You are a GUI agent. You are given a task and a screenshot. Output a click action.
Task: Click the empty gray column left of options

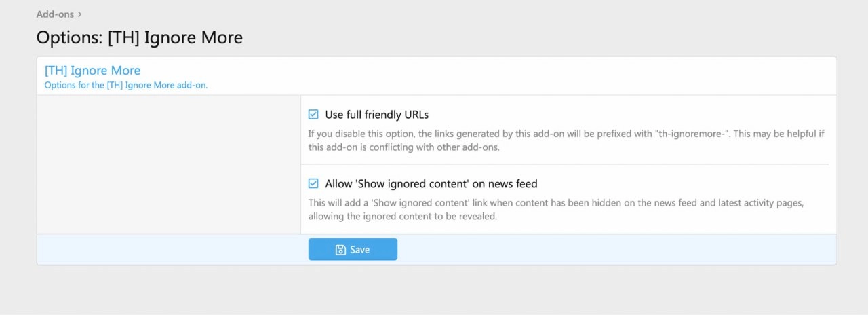pos(168,164)
